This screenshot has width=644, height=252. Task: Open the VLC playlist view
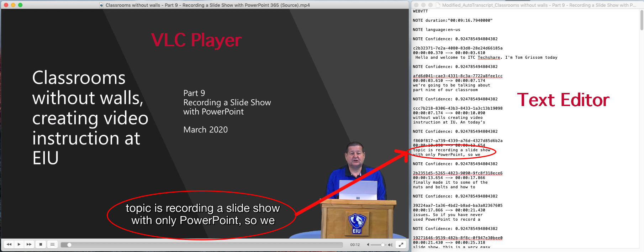pos(52,245)
